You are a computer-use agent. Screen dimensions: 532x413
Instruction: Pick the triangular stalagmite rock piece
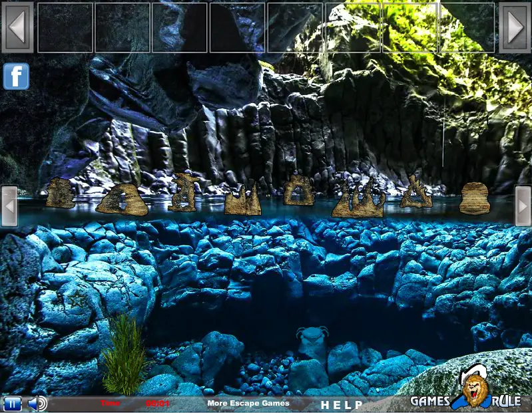pyautogui.click(x=416, y=192)
